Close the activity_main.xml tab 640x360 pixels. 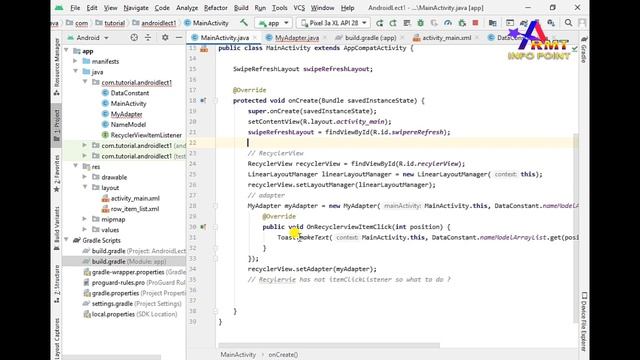click(477, 38)
